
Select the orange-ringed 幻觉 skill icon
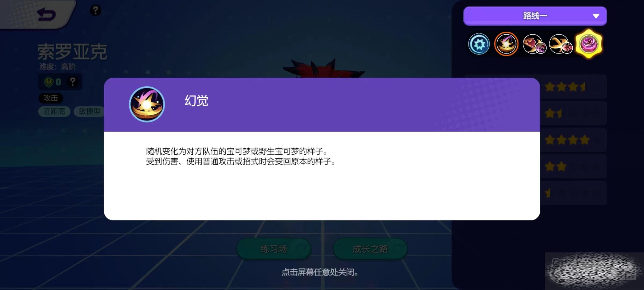coord(506,44)
